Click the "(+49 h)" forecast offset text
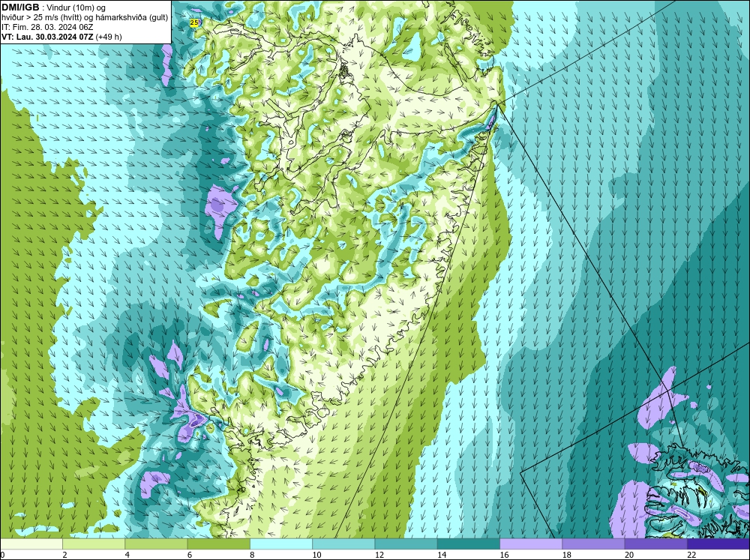750x560 pixels. [x=109, y=37]
